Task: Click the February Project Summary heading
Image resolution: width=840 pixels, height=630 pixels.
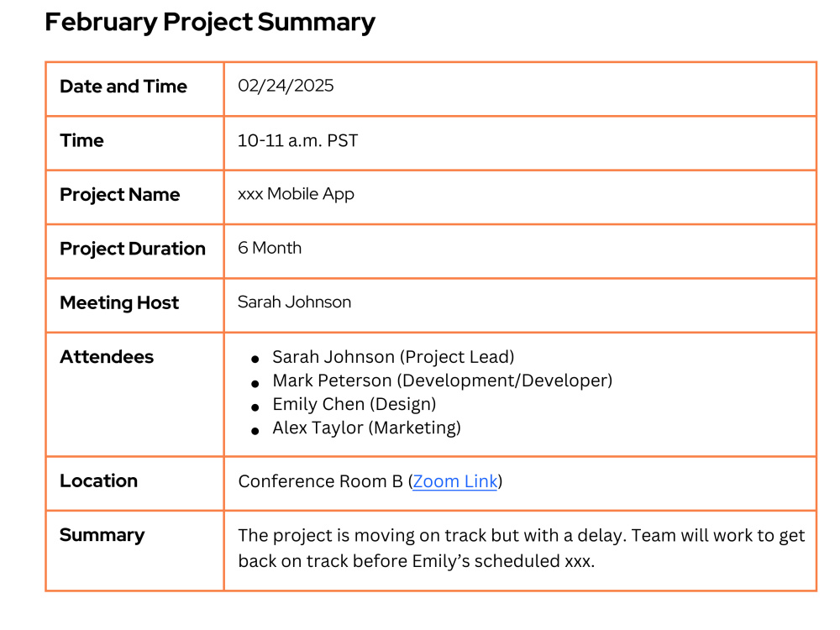Action: tap(210, 23)
